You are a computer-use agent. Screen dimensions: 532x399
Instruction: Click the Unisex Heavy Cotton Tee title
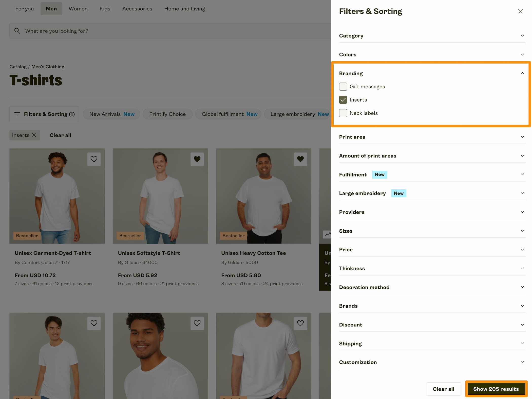point(253,253)
